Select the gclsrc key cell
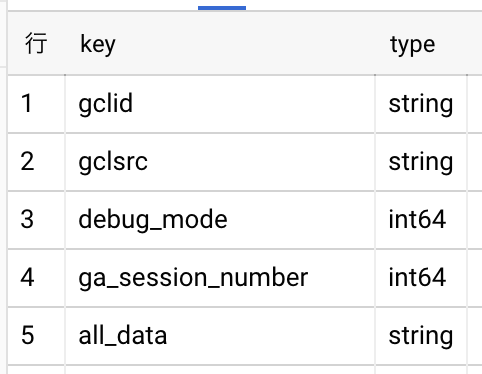This screenshot has height=374, width=482. click(220, 162)
